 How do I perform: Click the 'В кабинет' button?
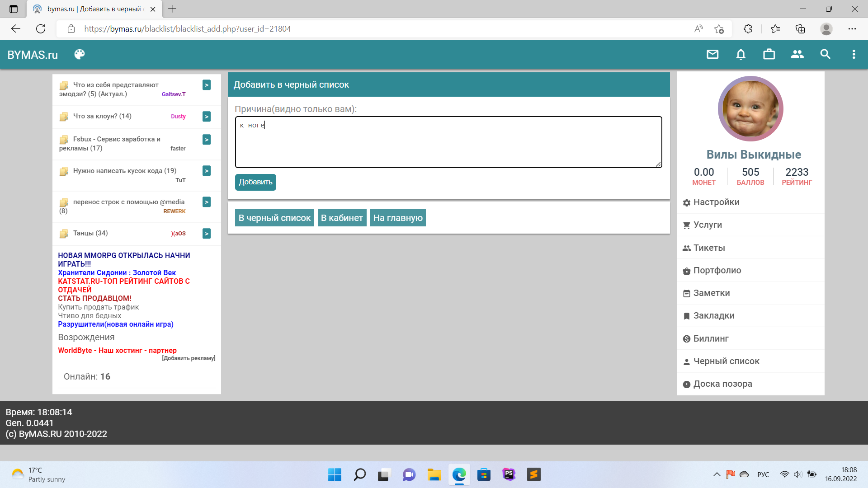342,218
